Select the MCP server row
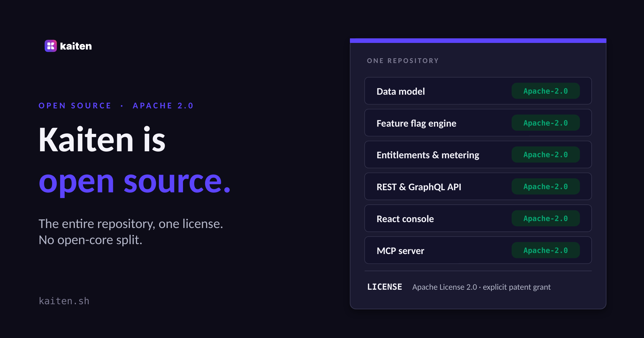 [x=478, y=250]
